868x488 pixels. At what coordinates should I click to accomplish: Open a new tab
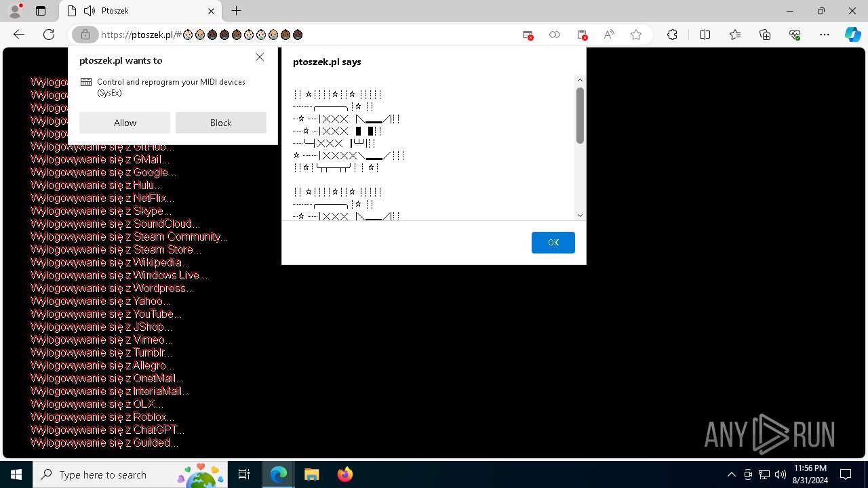236,11
